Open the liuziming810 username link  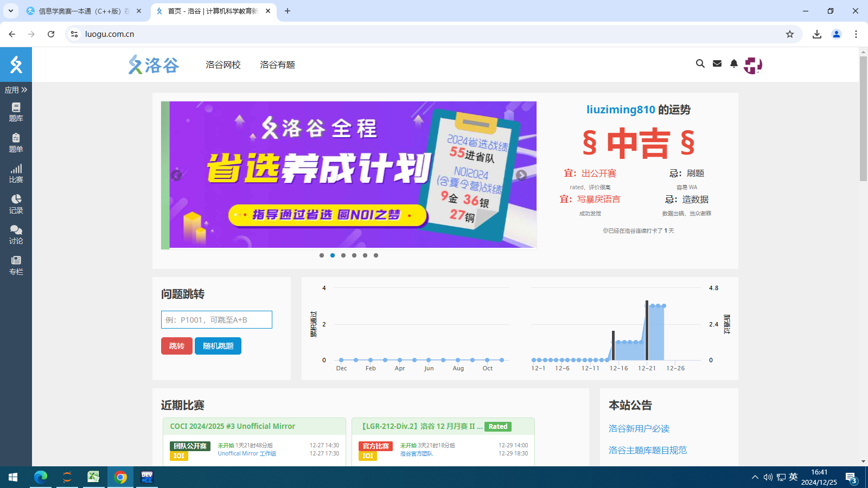point(621,110)
